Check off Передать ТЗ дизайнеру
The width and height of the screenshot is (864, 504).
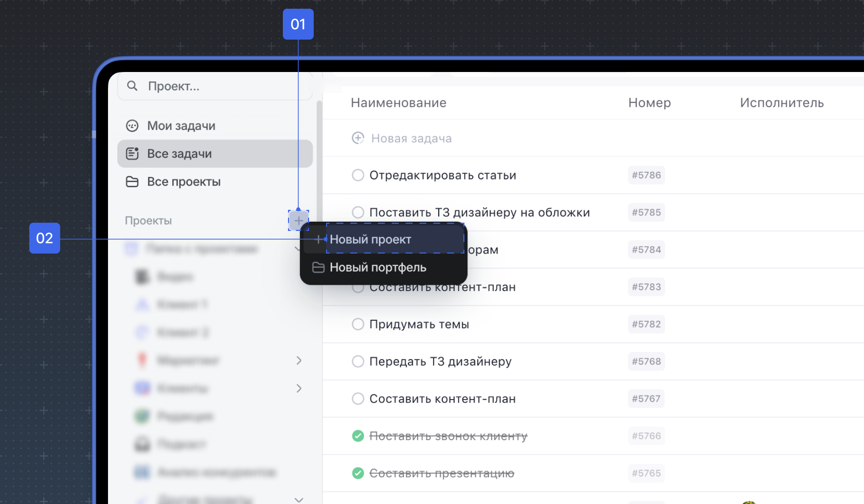pos(358,362)
